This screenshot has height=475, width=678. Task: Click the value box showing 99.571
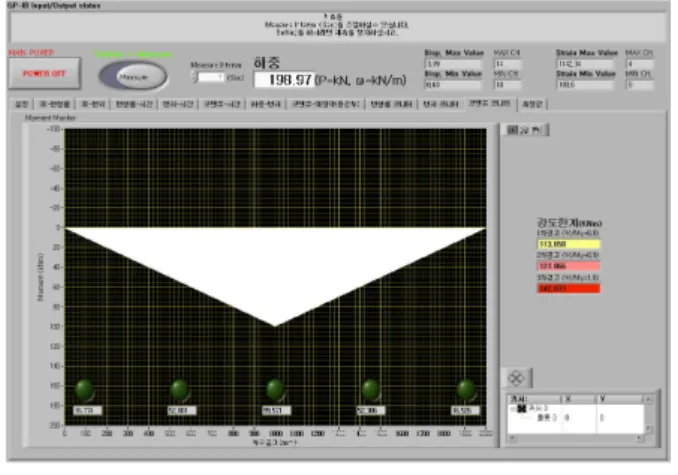click(x=276, y=411)
